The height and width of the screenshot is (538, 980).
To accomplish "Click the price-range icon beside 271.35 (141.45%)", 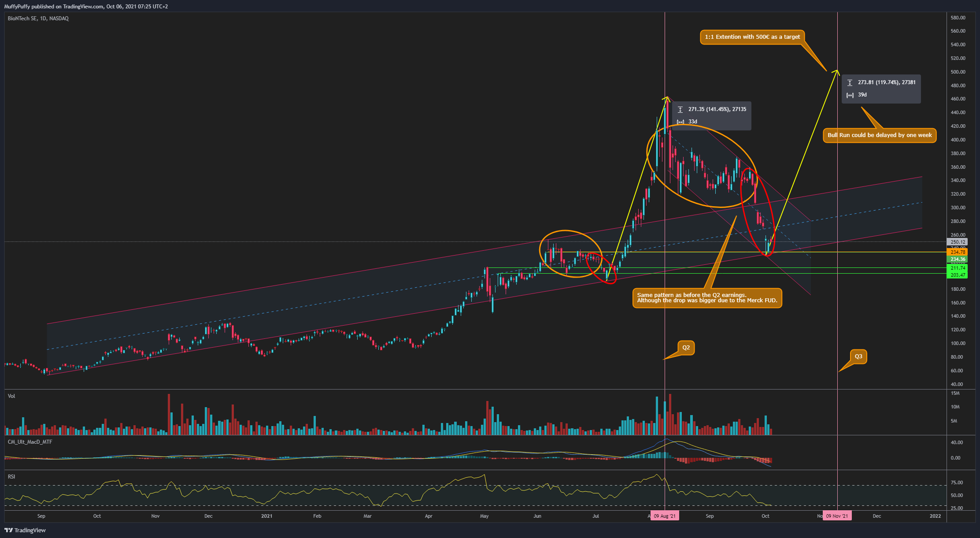I will 680,109.
